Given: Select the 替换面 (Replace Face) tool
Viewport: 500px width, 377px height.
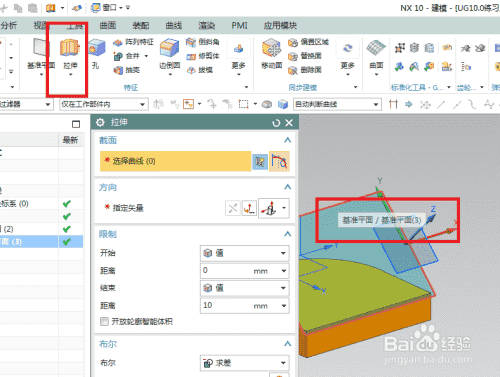Looking at the screenshot, I should click(305, 56).
